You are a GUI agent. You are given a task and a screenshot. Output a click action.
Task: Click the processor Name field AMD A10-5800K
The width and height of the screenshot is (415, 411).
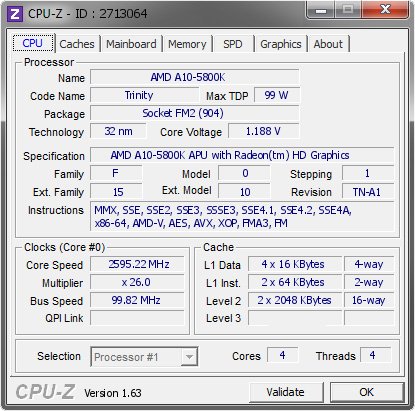pos(195,77)
